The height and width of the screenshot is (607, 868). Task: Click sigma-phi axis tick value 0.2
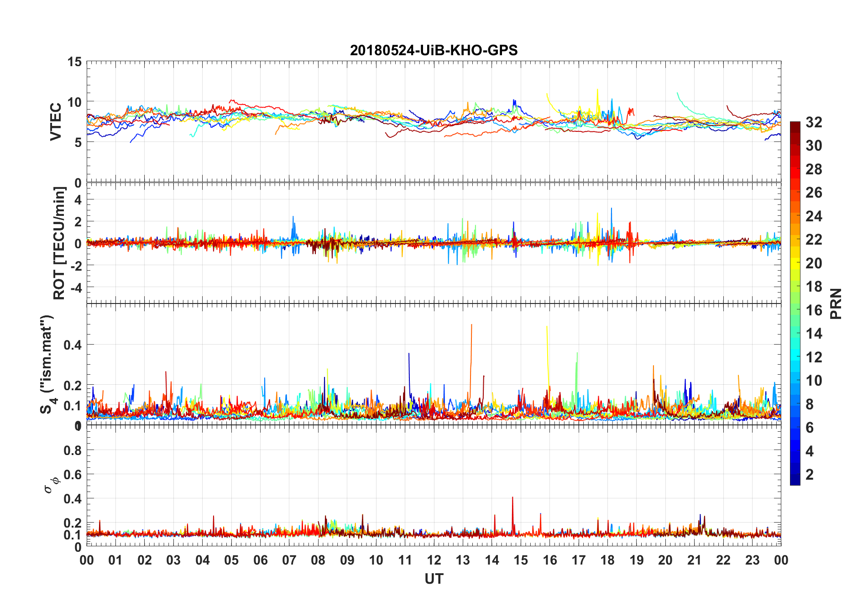click(73, 523)
